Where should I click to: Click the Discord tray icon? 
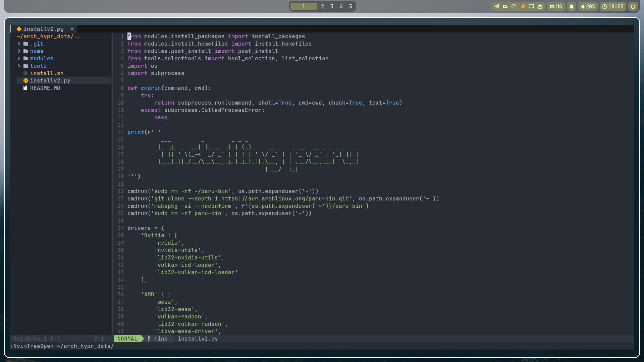(505, 6)
